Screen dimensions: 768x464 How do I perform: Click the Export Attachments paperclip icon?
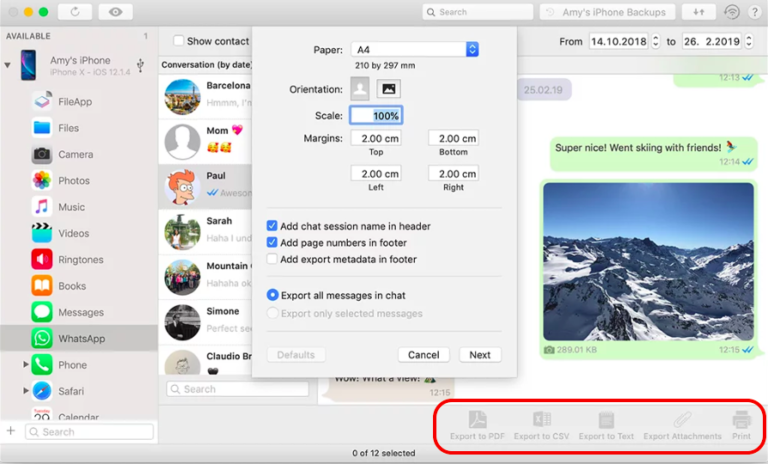click(682, 420)
